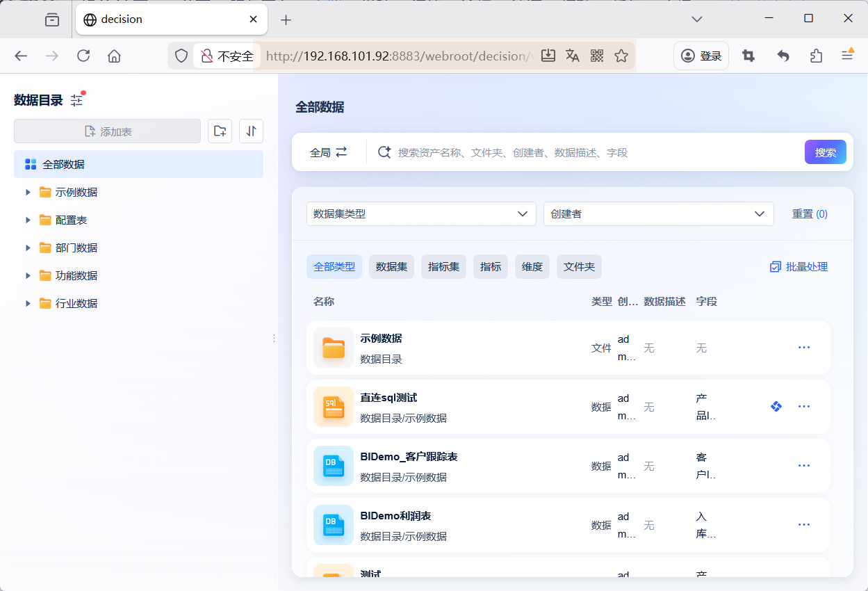
Task: Click the browser address bar URL
Action: click(400, 56)
